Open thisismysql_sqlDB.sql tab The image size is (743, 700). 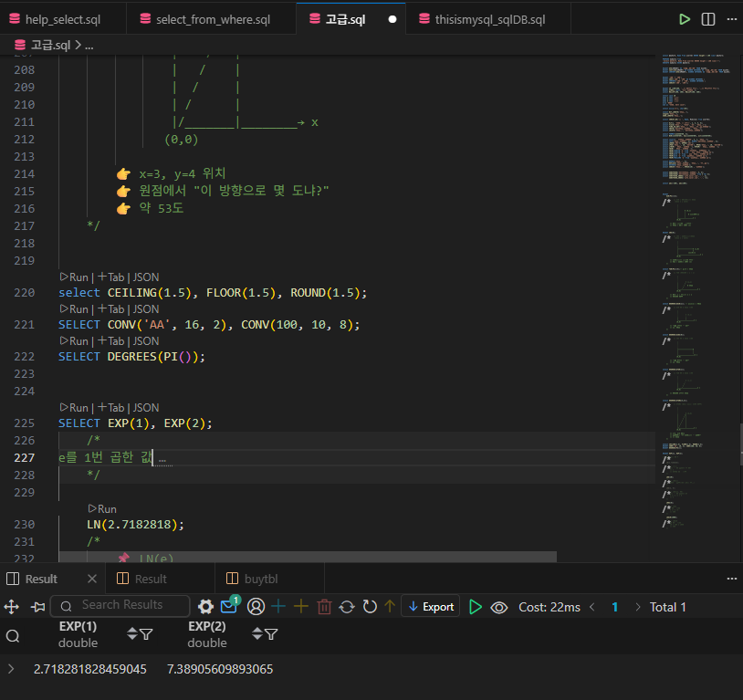(x=488, y=19)
